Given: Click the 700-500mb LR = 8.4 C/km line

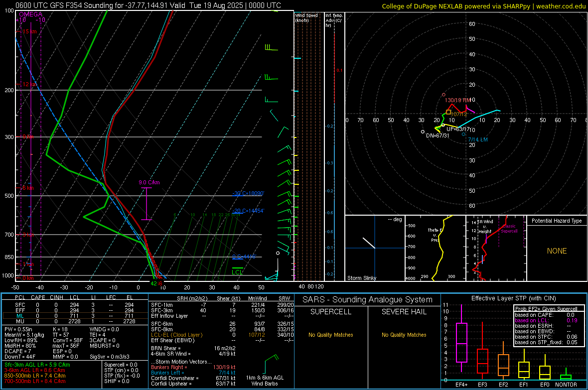Looking at the screenshot, I should click(35, 381).
